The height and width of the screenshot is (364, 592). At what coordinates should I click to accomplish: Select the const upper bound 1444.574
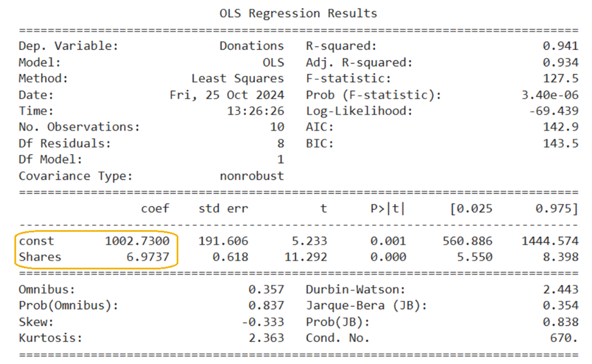pyautogui.click(x=549, y=241)
